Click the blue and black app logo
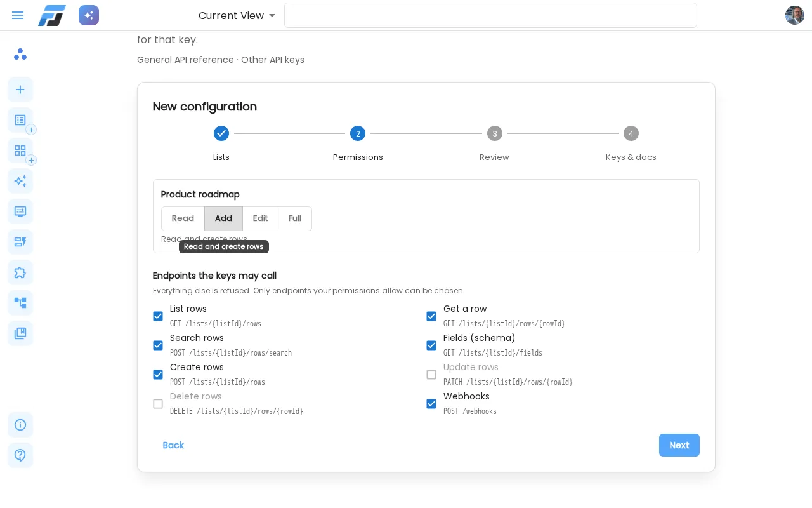This screenshot has width=812, height=508. [x=52, y=15]
